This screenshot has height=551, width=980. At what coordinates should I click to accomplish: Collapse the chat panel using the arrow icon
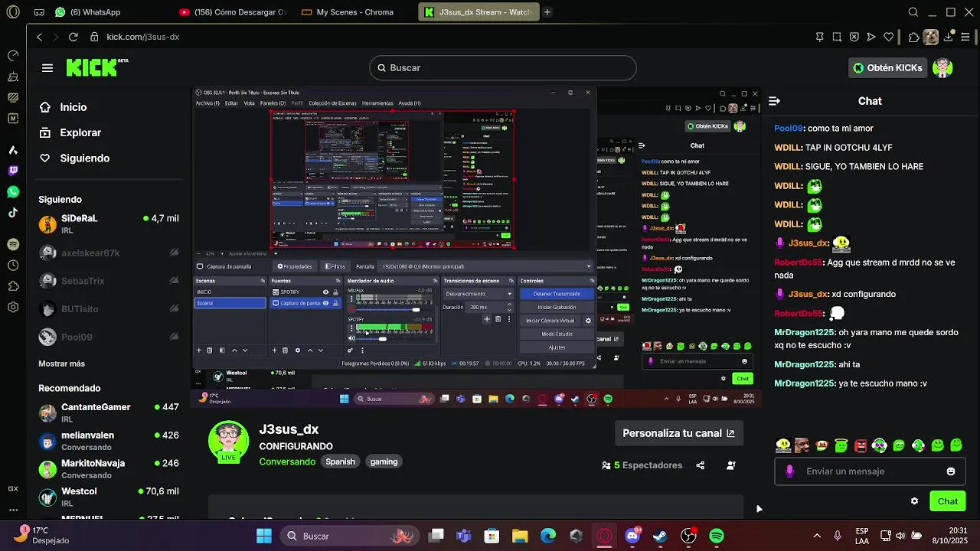coord(774,101)
